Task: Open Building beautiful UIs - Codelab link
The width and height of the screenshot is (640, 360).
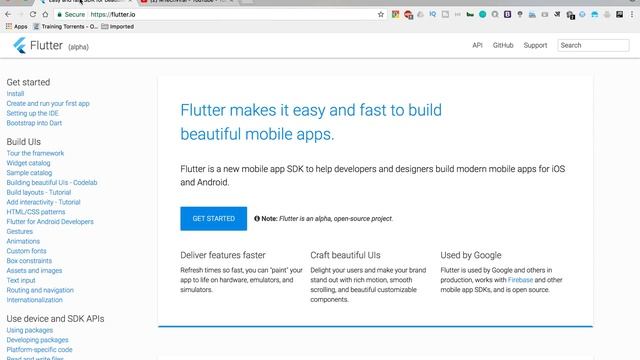Action: coord(52,183)
